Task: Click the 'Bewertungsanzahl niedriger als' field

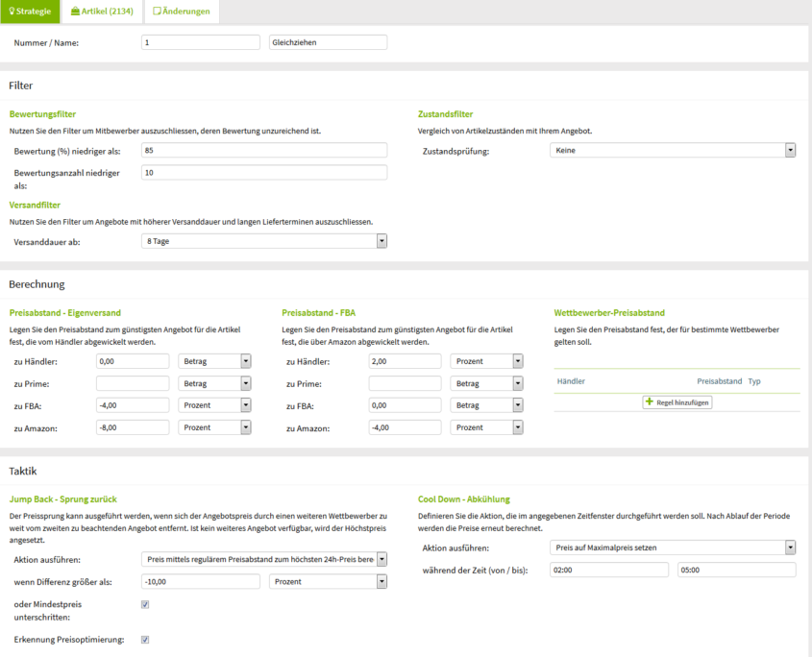Action: pyautogui.click(x=264, y=172)
